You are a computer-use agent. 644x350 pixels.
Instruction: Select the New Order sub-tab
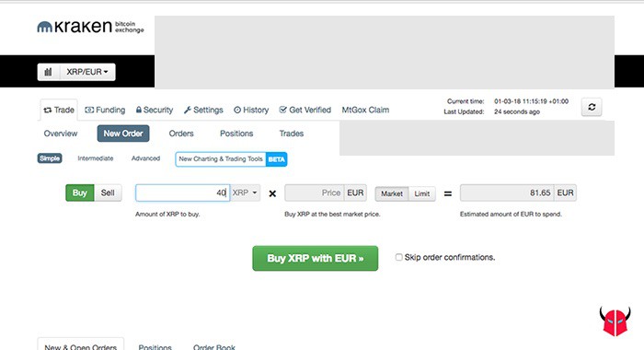point(123,134)
